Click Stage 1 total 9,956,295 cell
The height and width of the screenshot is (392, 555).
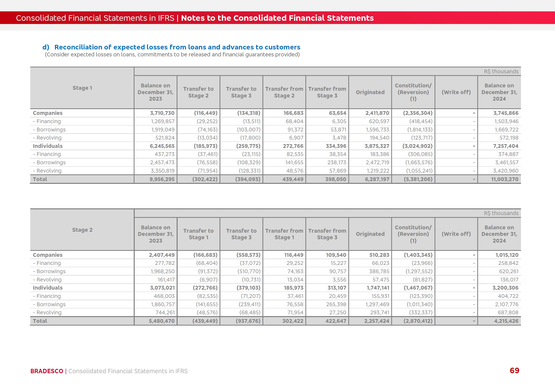point(162,179)
